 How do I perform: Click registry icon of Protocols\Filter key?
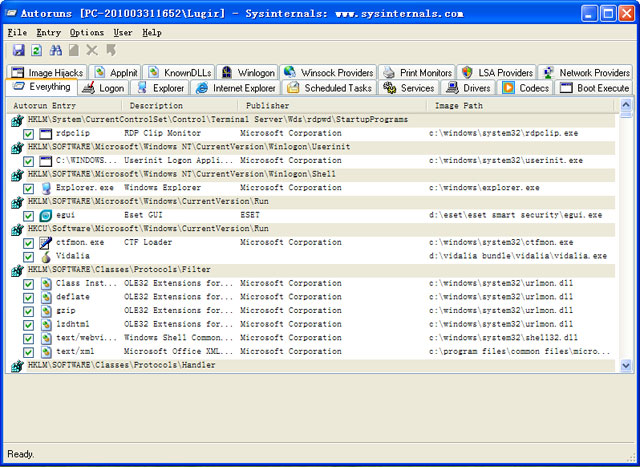tap(17, 270)
